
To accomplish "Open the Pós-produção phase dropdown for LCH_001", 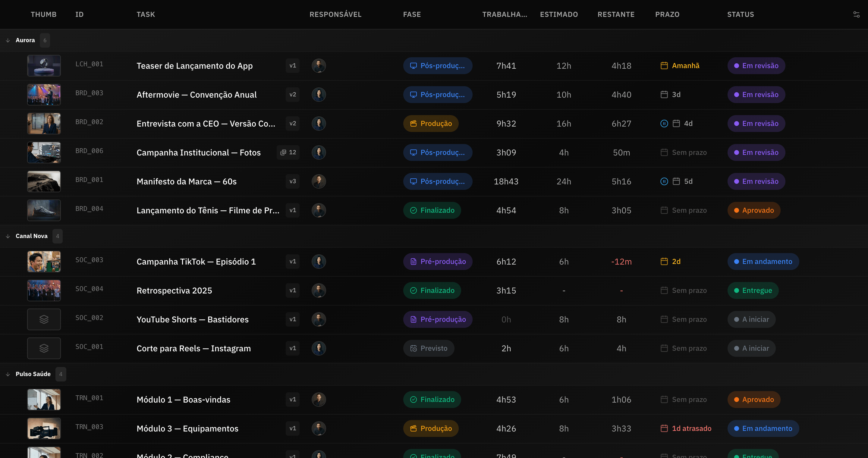I will [x=437, y=66].
